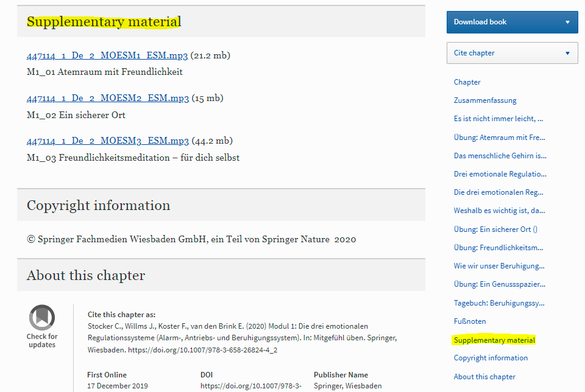
Task: Click the 'First Online' label
Action: pyautogui.click(x=107, y=375)
